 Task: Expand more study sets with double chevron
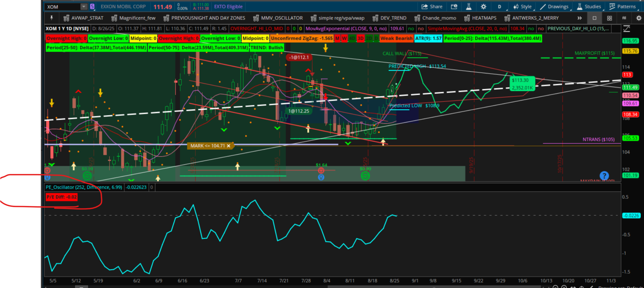tap(580, 18)
